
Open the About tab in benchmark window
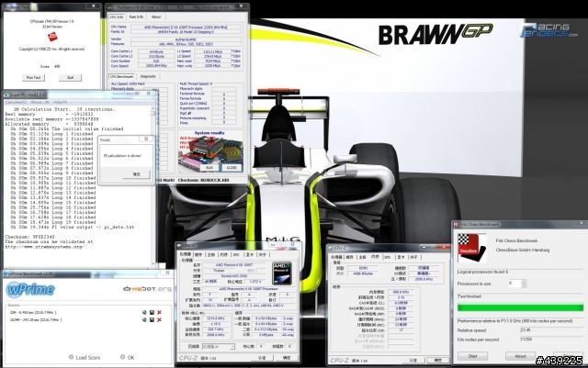pos(156,17)
